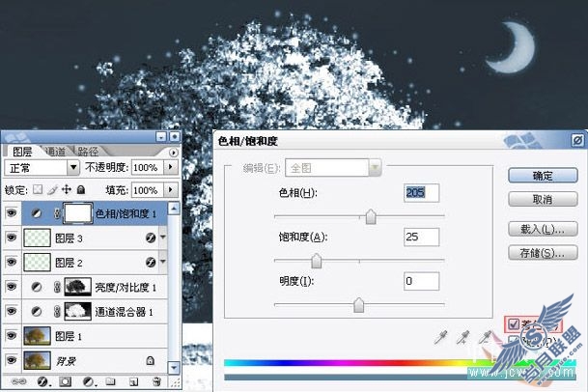Click Layers panel scrollbar down arrow
Viewport: 588px width, 392px height.
click(x=174, y=368)
